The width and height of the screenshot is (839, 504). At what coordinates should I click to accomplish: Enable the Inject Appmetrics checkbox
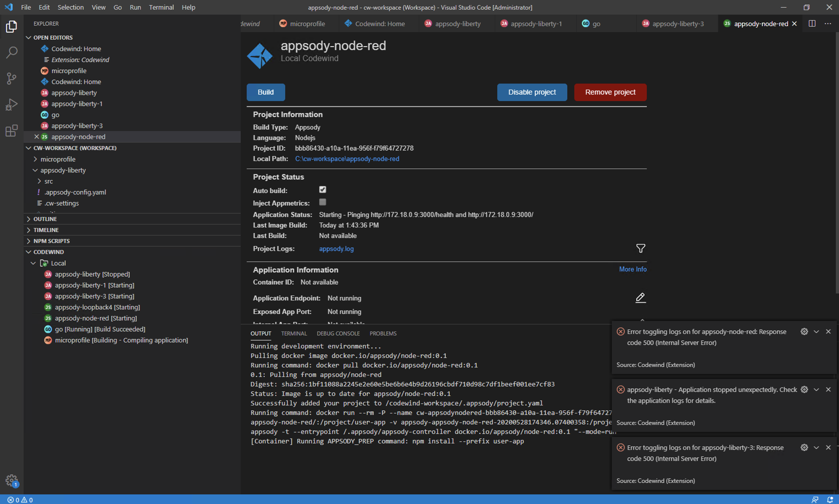(322, 202)
